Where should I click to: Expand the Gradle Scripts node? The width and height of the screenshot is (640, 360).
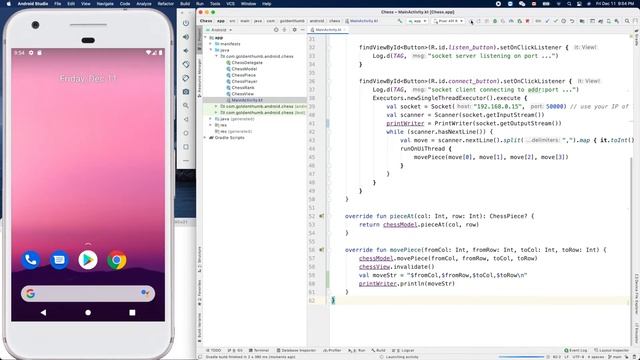click(206, 138)
